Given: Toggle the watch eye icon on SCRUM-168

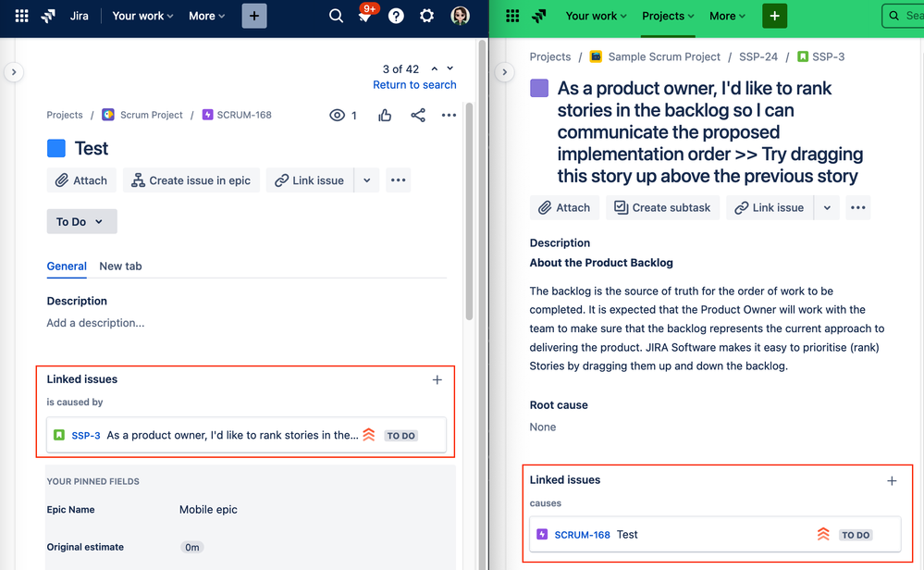Looking at the screenshot, I should tap(337, 115).
